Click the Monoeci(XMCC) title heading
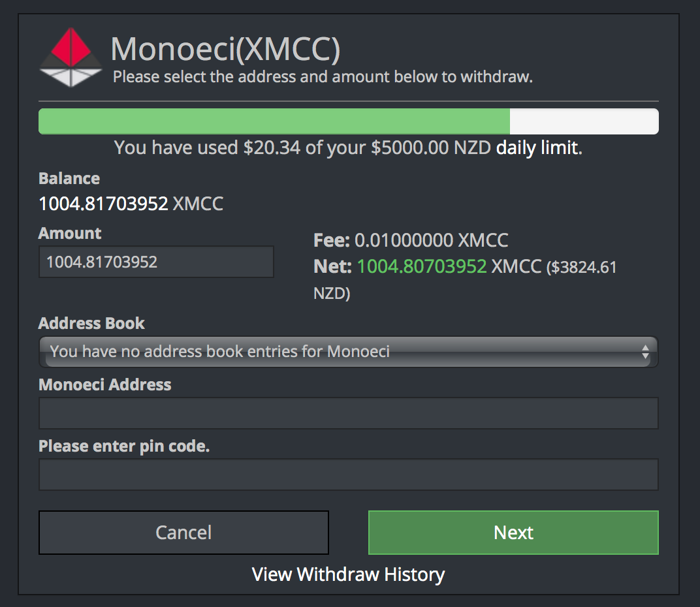Screen dimensions: 700x607 (x=225, y=48)
